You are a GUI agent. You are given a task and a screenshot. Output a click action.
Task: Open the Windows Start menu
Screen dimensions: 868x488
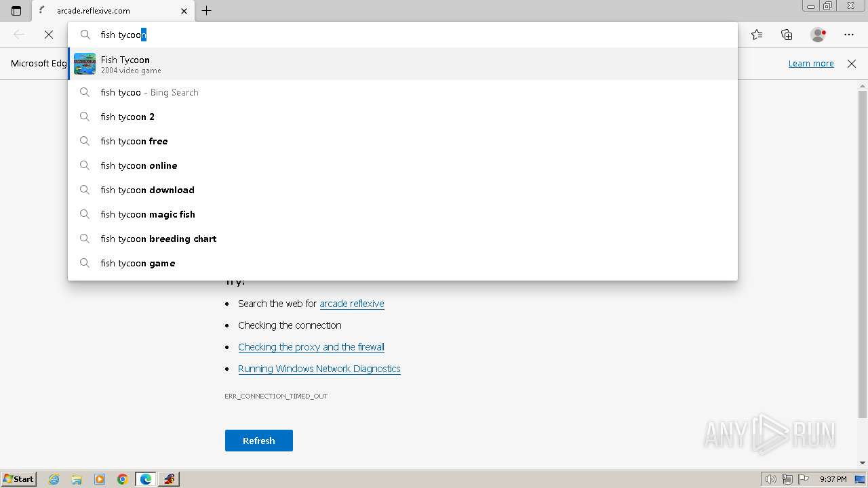[x=19, y=479]
